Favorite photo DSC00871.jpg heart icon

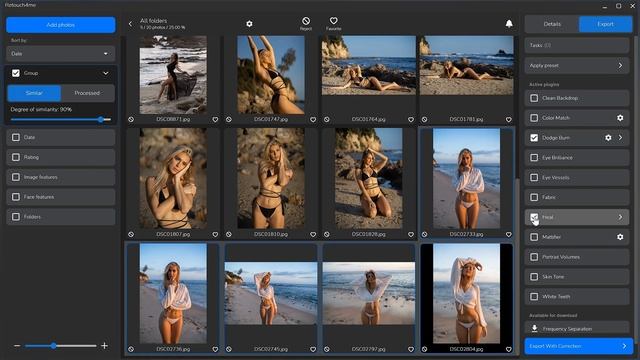tap(215, 120)
